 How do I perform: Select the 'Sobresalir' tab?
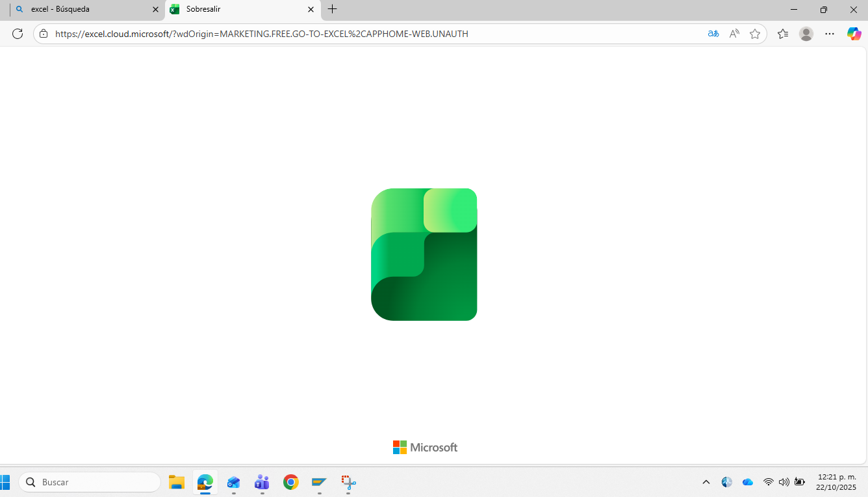click(x=234, y=9)
